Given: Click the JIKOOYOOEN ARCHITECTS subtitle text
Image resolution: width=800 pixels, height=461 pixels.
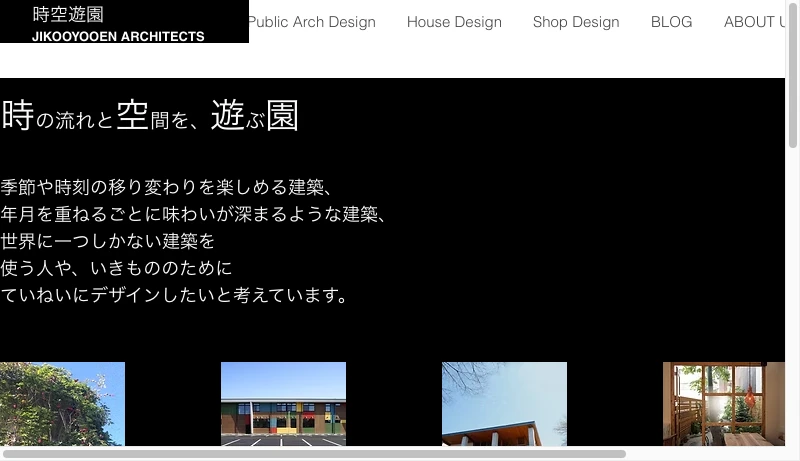Looking at the screenshot, I should point(118,37).
